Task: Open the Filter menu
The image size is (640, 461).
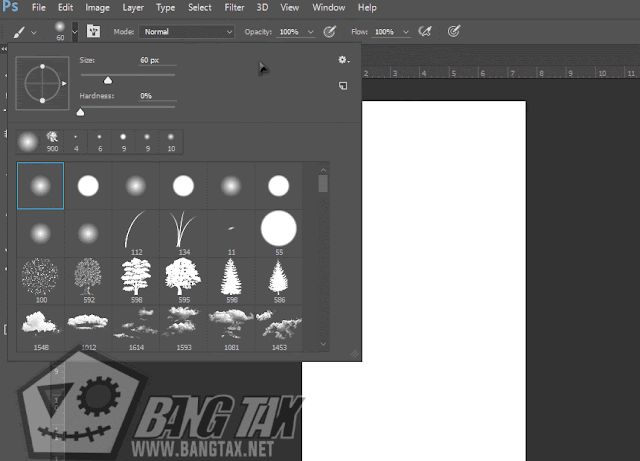Action: (x=234, y=8)
